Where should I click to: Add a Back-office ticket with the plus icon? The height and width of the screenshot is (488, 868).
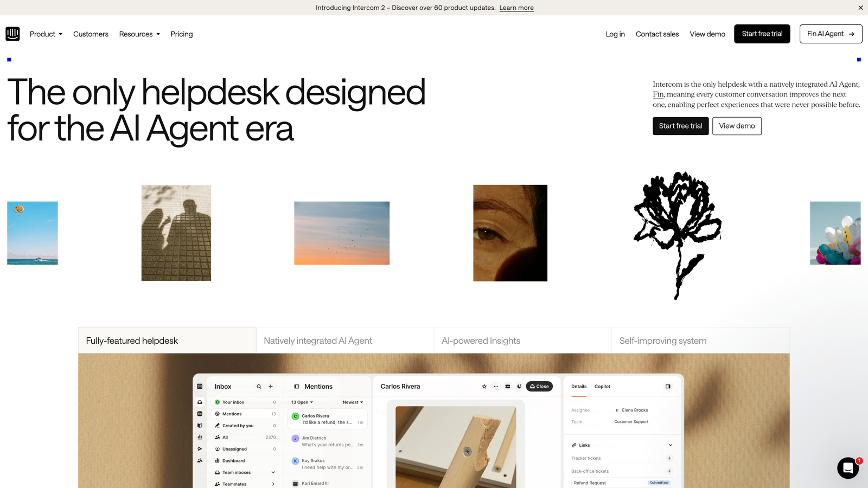(x=669, y=471)
